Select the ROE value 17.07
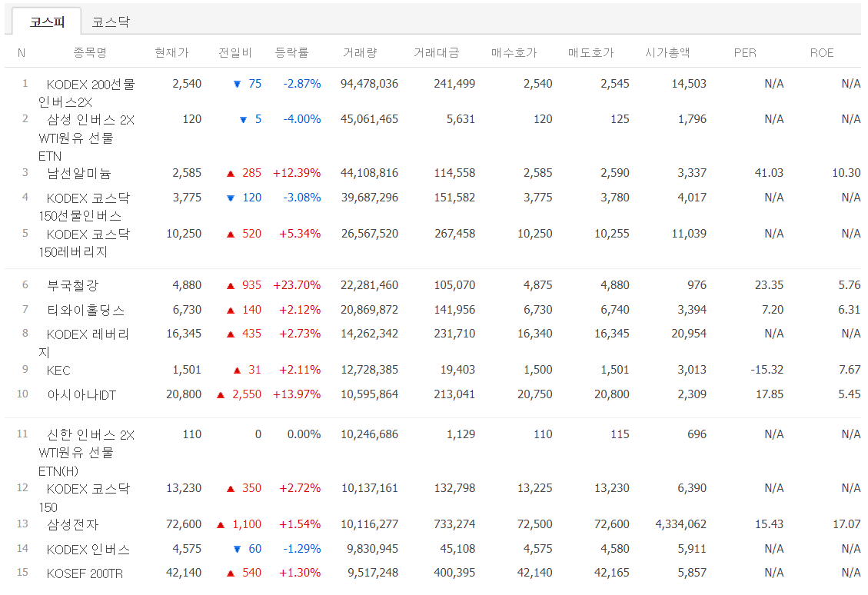This screenshot has width=868, height=595. point(846,524)
